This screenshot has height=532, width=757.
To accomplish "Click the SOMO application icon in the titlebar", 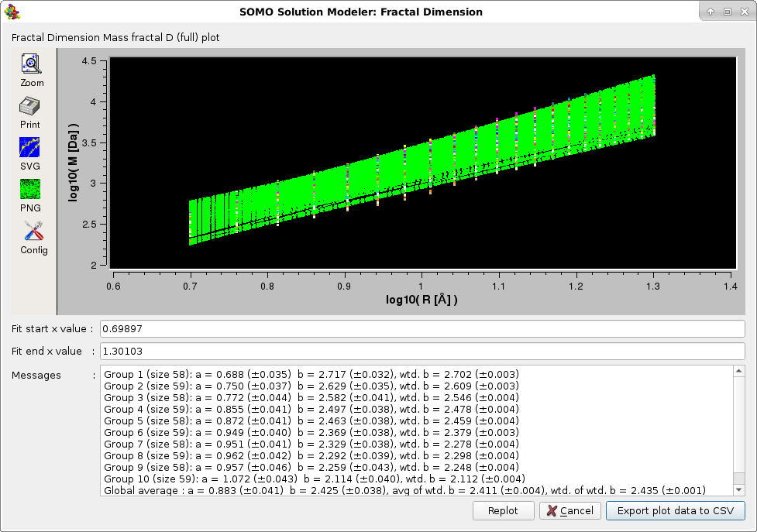I will click(12, 11).
